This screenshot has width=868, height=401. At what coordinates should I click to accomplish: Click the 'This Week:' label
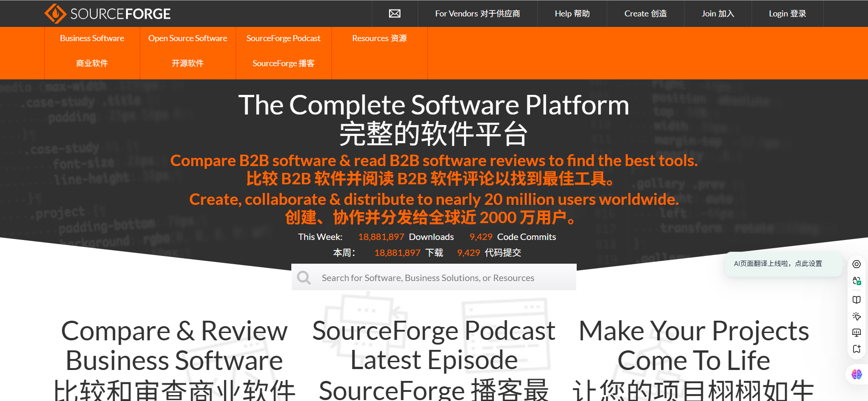(x=320, y=237)
